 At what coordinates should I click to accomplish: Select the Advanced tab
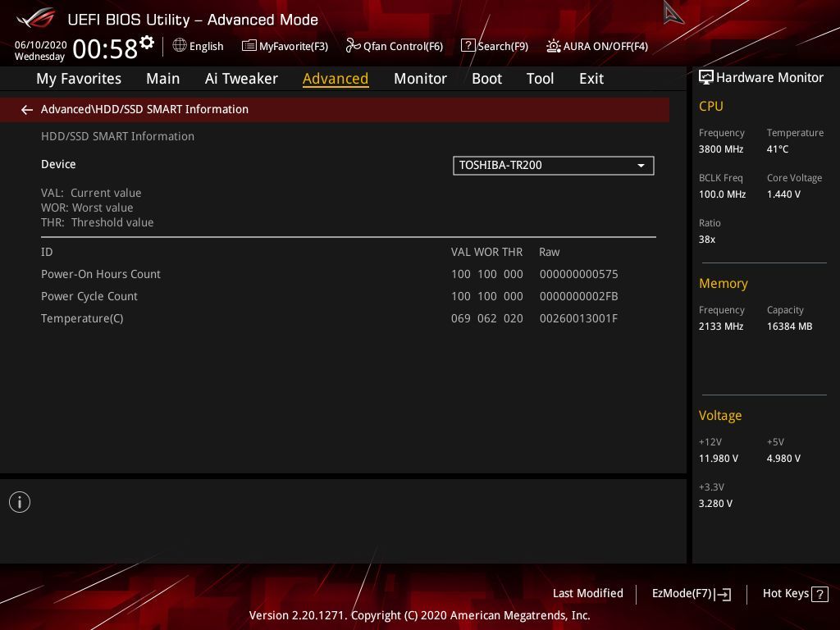(x=336, y=79)
